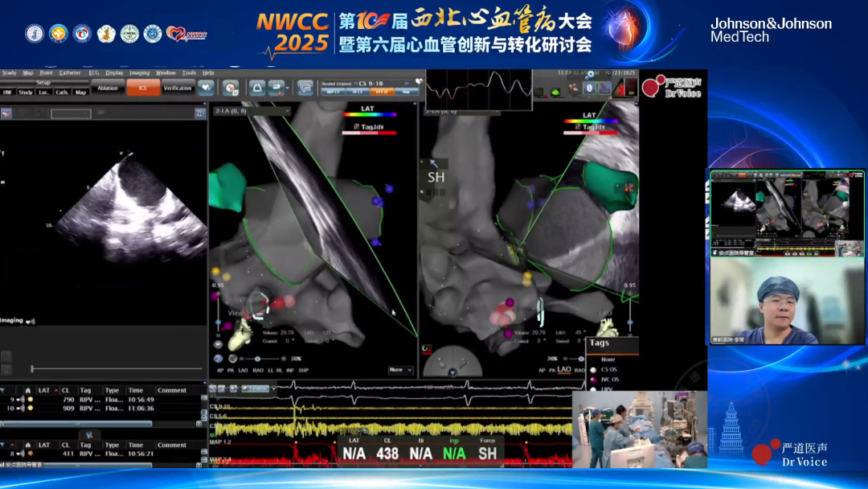868x489 pixels.
Task: Open the left map selector dropdown
Action: (x=252, y=111)
